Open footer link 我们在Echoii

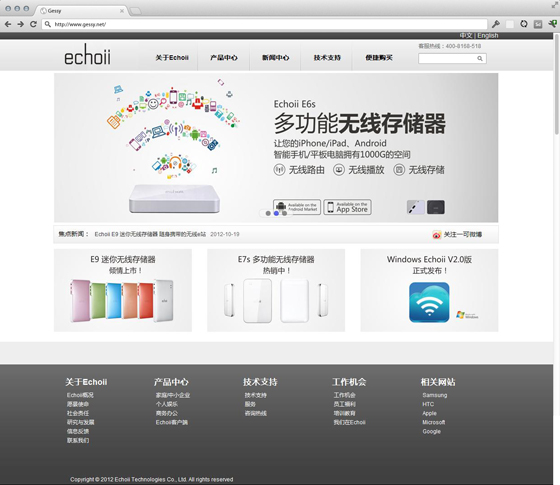tap(349, 422)
